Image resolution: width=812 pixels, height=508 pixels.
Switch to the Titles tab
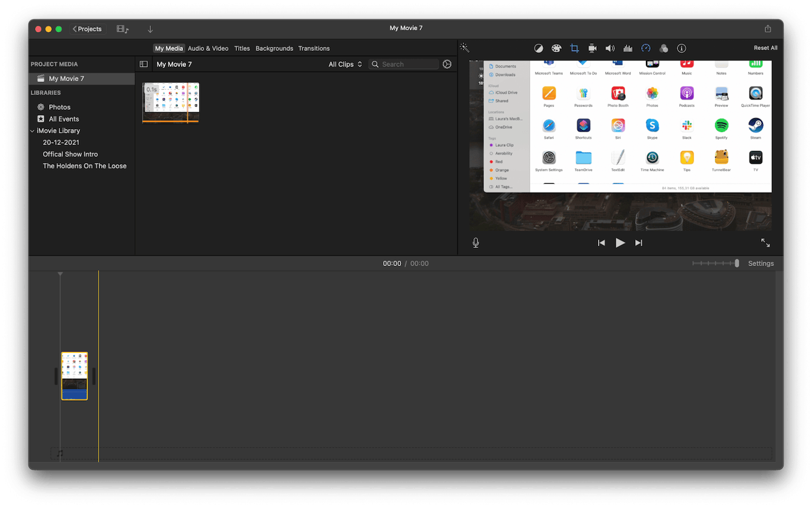tap(242, 48)
